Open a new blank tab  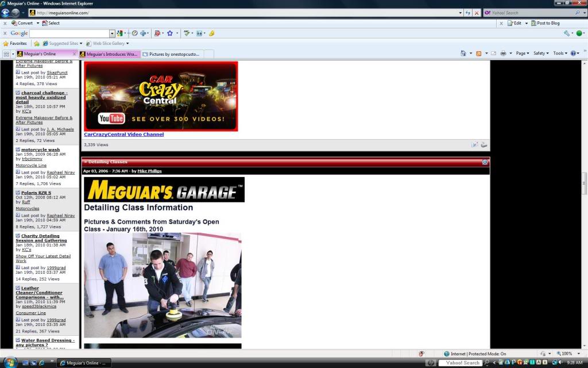[x=209, y=54]
